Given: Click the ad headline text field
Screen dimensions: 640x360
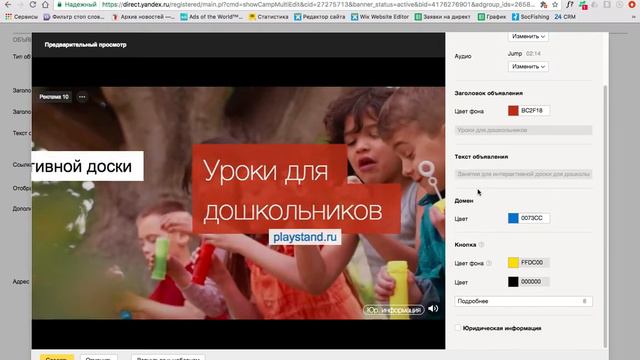Looking at the screenshot, I should (x=523, y=130).
